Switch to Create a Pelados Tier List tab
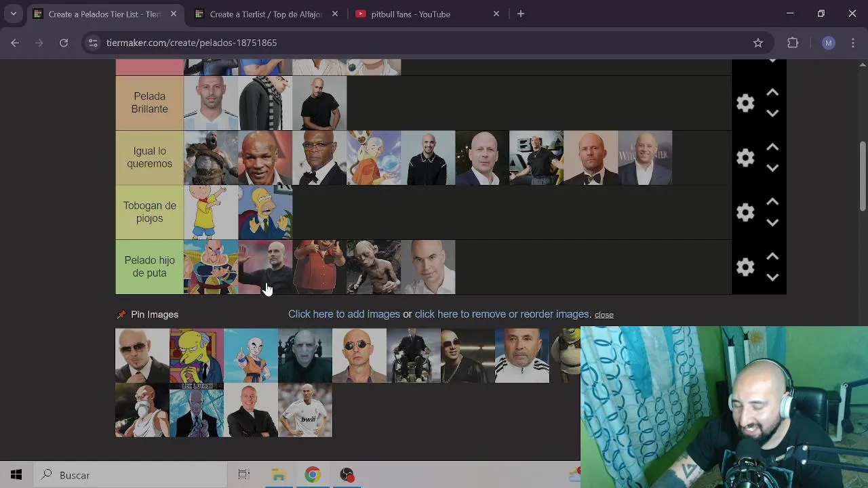Viewport: 868px width, 488px height. (x=105, y=14)
